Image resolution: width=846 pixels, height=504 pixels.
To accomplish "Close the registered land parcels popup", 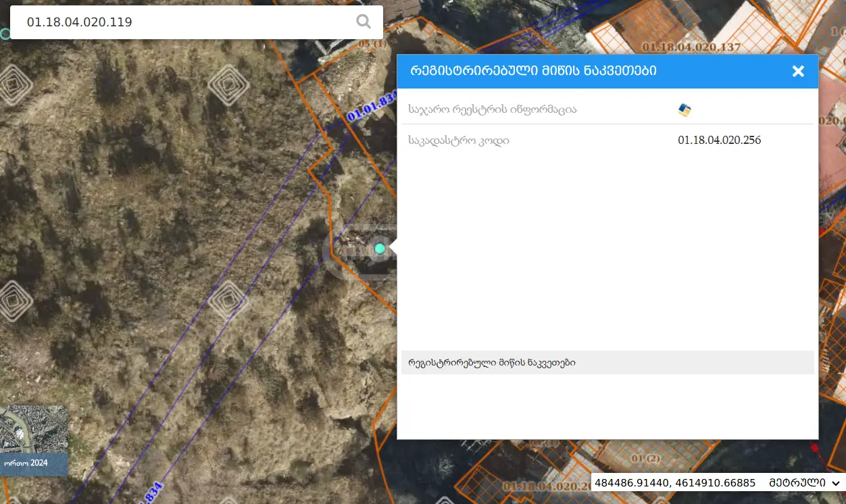I will (x=798, y=71).
